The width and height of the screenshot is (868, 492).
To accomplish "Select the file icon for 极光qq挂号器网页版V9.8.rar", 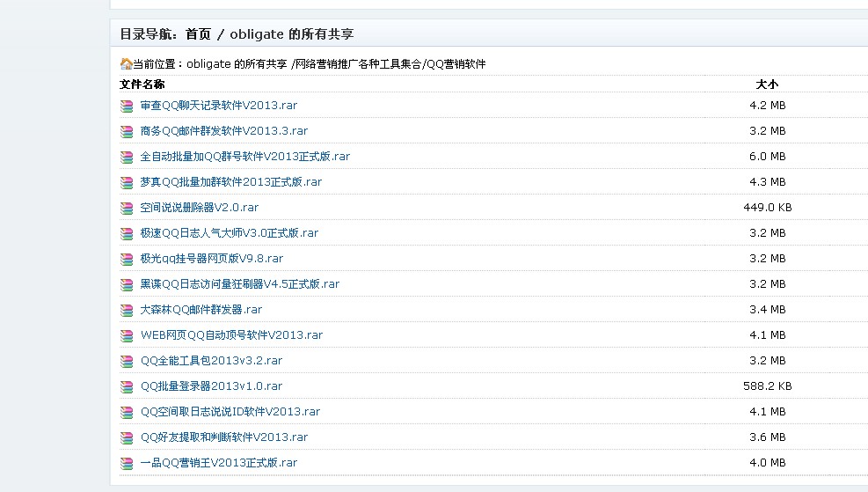I will coord(127,259).
